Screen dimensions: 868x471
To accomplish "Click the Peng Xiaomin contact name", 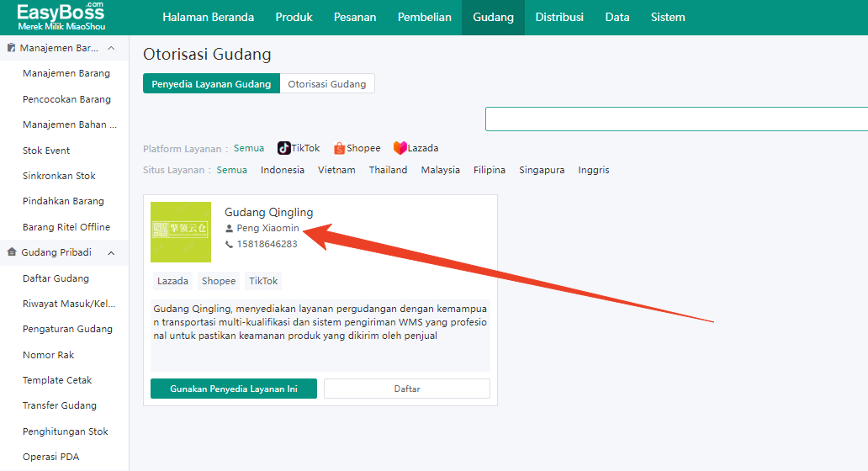I will [x=268, y=228].
